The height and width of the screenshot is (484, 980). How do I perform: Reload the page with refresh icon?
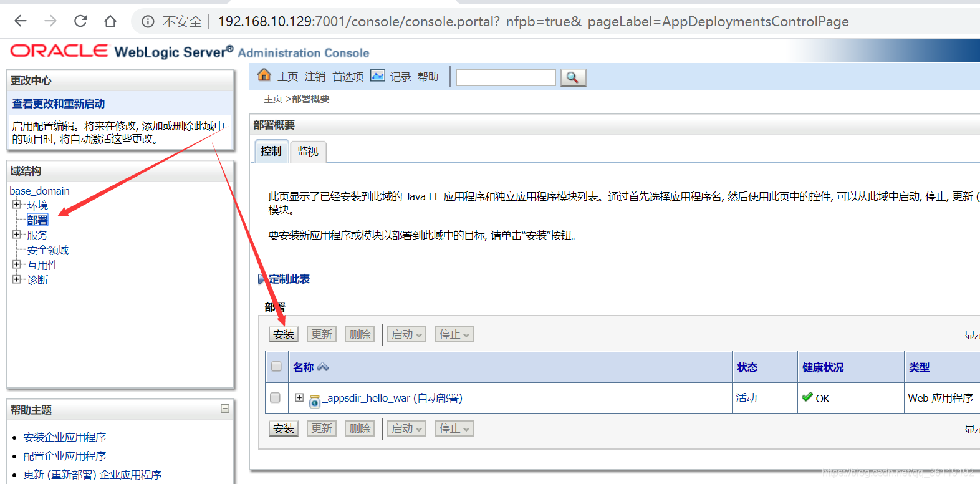[x=80, y=21]
